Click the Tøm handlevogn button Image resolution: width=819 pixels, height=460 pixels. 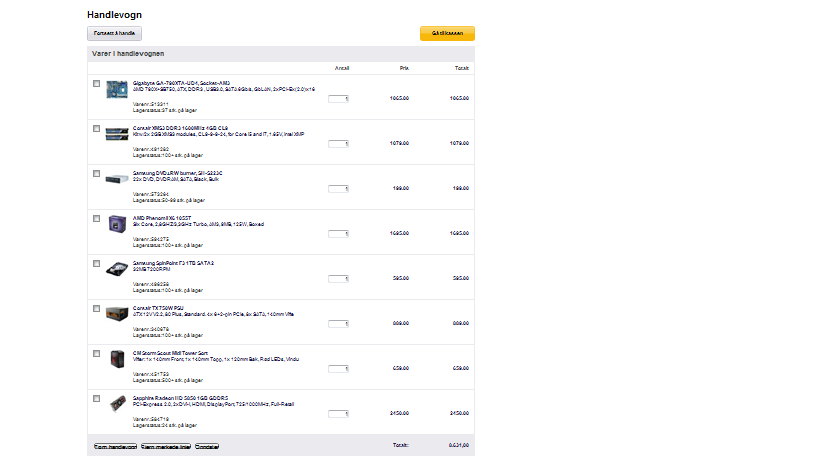pos(115,446)
